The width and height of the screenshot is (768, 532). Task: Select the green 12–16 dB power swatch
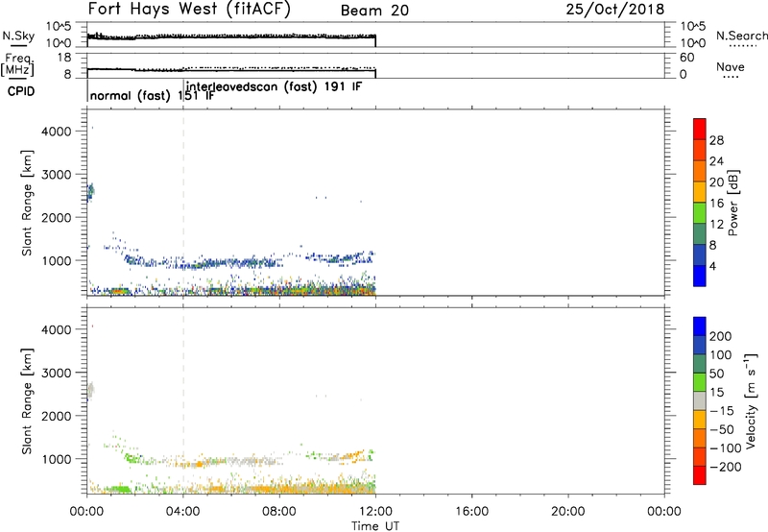[x=700, y=213]
